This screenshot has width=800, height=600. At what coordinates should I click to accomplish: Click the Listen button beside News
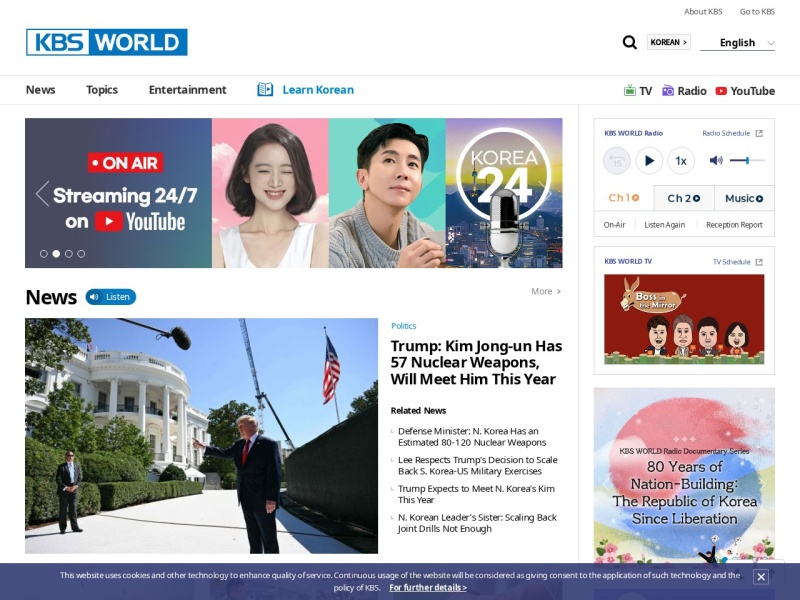coord(111,297)
